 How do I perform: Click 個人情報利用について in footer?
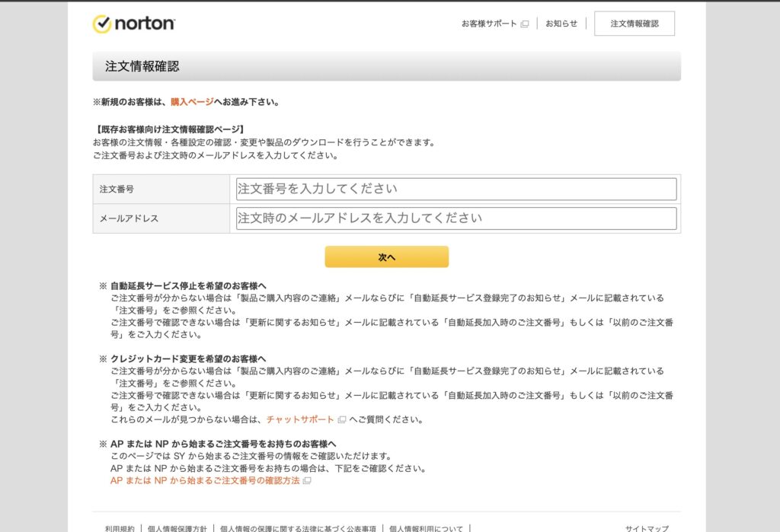coord(426,527)
